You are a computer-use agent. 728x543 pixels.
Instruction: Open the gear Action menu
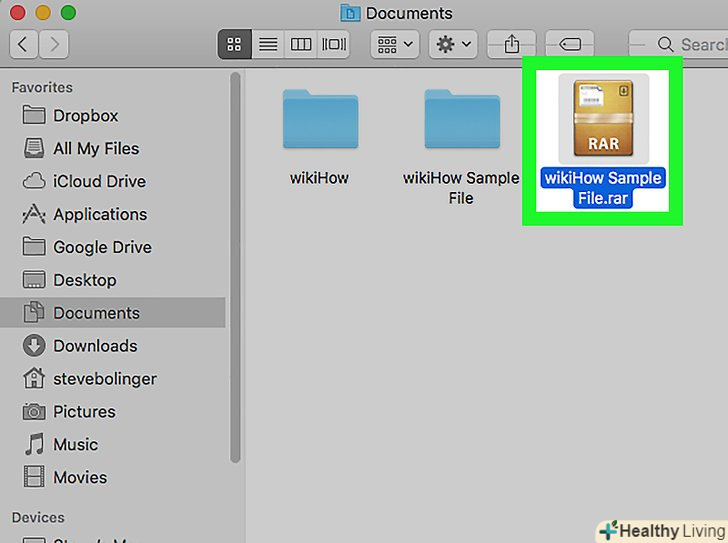[453, 45]
